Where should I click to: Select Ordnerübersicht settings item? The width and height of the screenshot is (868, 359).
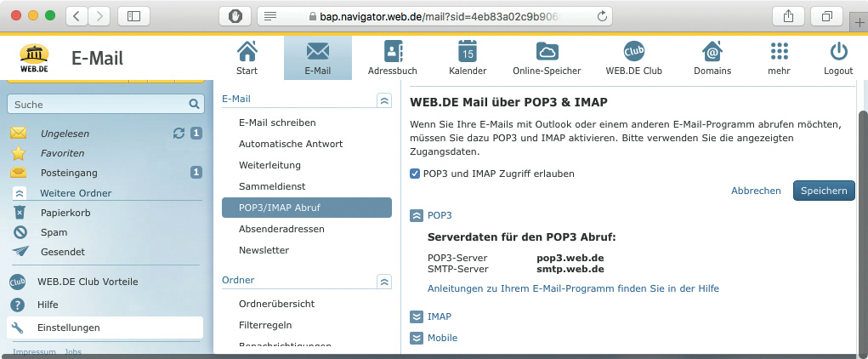(x=276, y=304)
